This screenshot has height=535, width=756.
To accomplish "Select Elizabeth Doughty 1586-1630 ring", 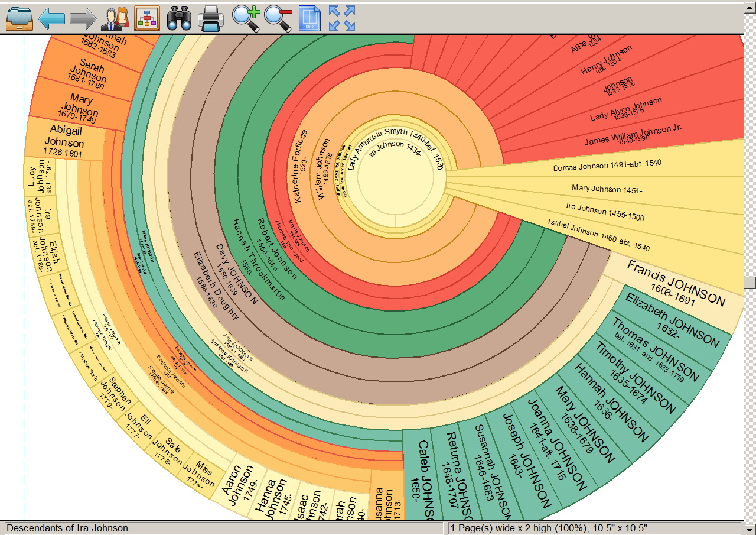I will [216, 286].
